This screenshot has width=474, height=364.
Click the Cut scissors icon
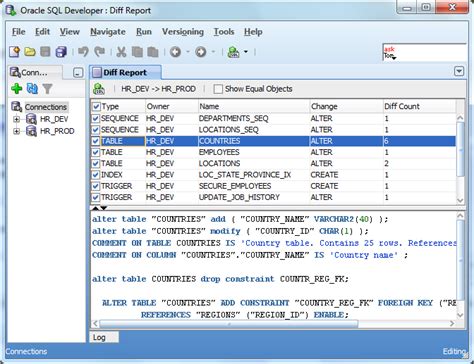click(x=121, y=52)
